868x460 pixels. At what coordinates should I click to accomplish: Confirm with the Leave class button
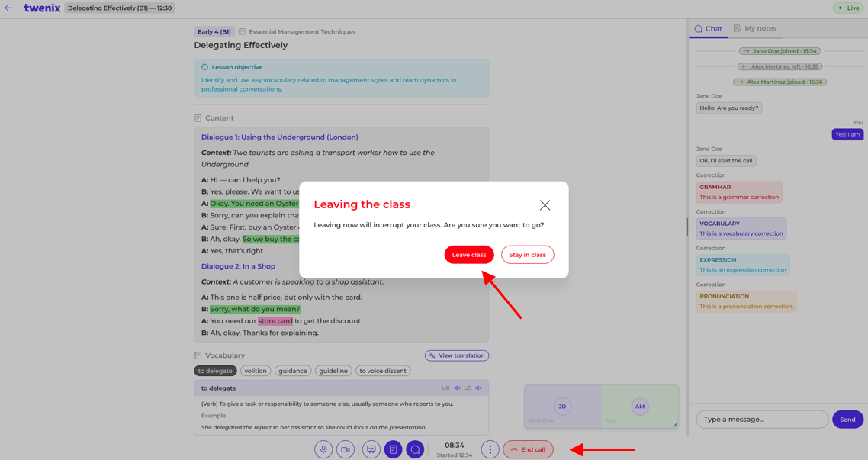469,255
